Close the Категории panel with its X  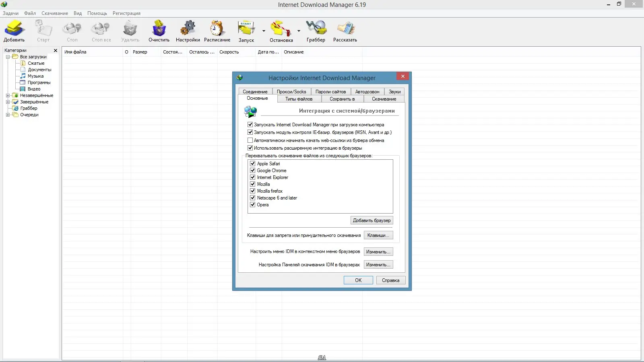[55, 50]
